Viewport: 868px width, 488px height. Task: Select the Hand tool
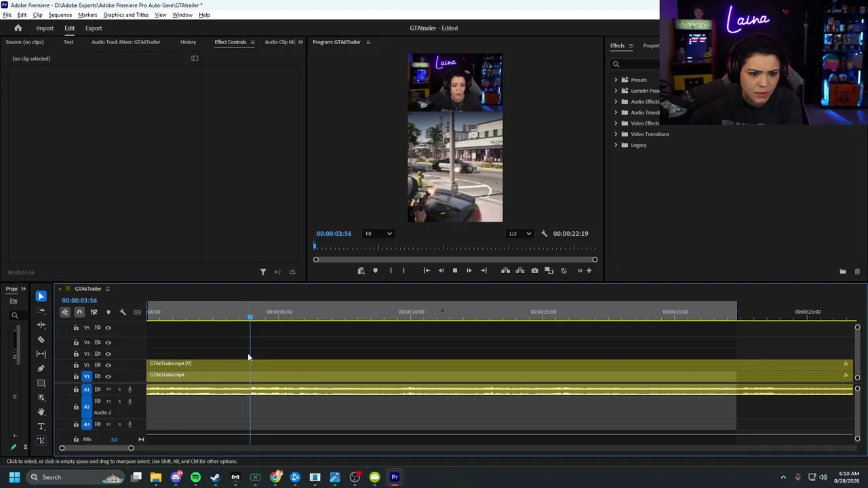coord(41,411)
